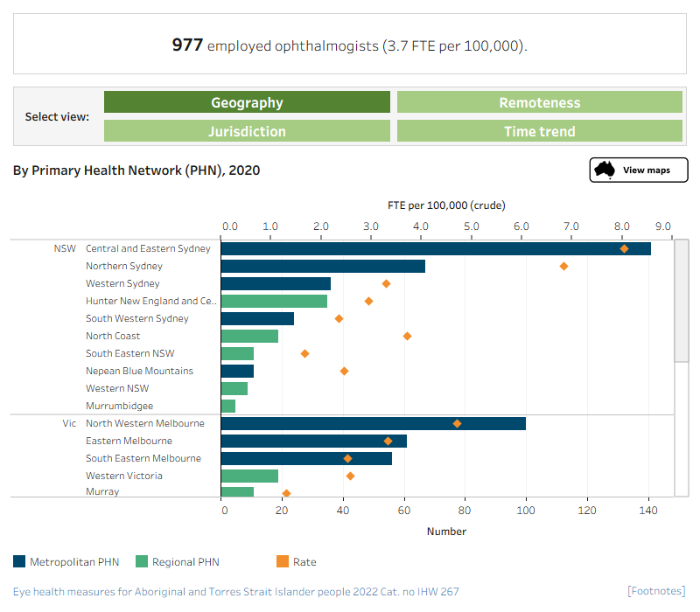This screenshot has height=612, width=700.
Task: Click the Australia map icon
Action: (605, 170)
